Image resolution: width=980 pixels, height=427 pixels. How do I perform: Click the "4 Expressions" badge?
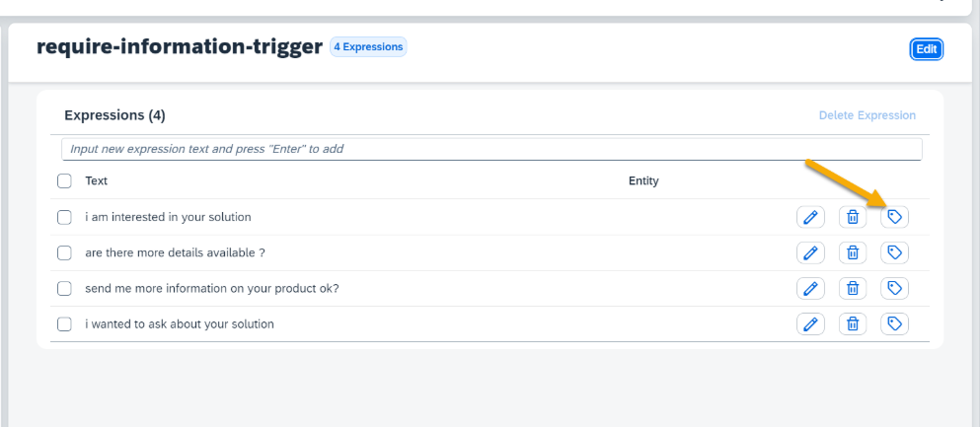[368, 46]
